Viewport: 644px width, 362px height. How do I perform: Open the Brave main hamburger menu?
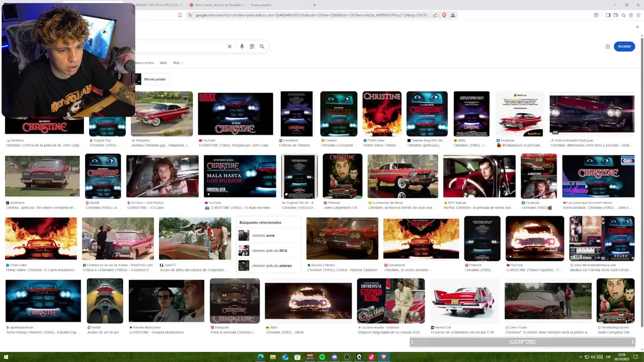[638, 15]
